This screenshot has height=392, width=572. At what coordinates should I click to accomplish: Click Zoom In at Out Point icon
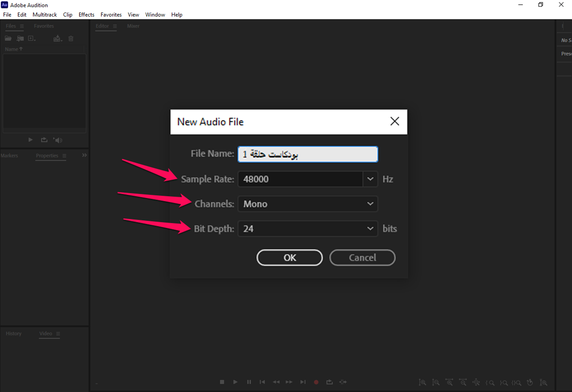pos(503,382)
